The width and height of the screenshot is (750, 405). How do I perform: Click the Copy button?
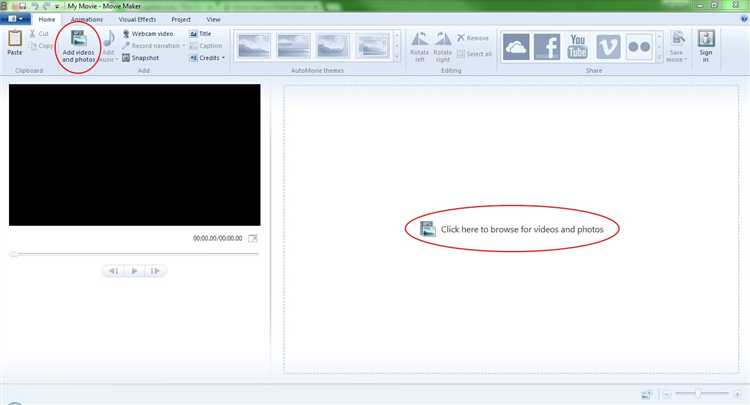point(41,46)
